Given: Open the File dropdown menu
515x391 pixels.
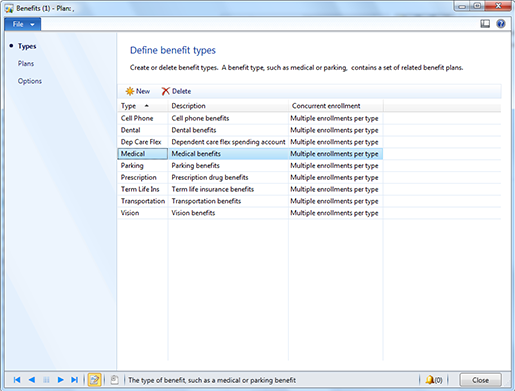Looking at the screenshot, I should (23, 24).
